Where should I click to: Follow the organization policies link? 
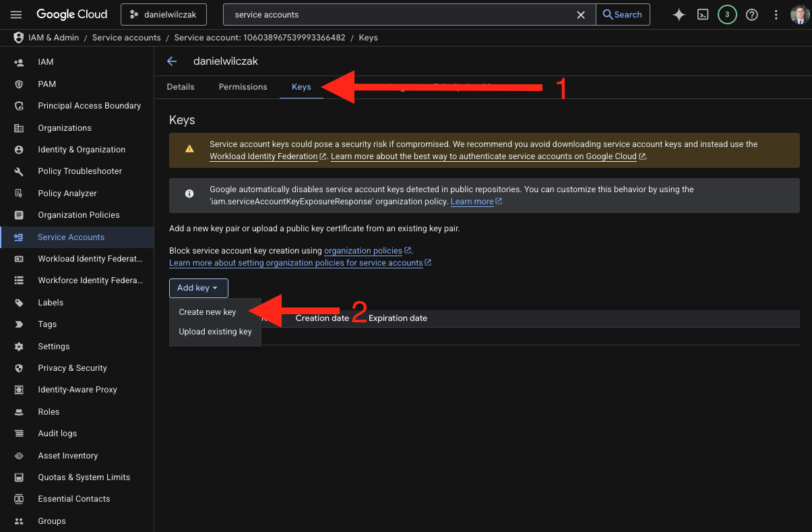[363, 251]
